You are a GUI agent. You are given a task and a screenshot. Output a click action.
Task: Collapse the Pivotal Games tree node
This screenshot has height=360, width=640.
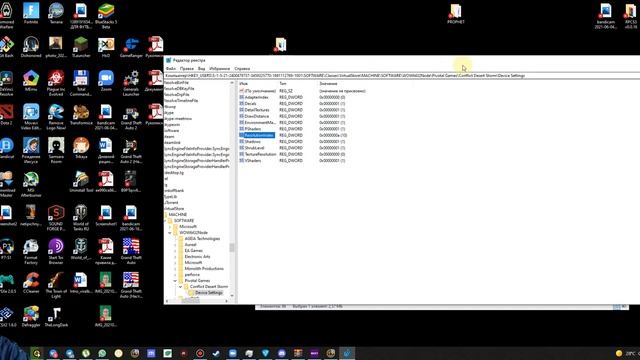pos(175,281)
